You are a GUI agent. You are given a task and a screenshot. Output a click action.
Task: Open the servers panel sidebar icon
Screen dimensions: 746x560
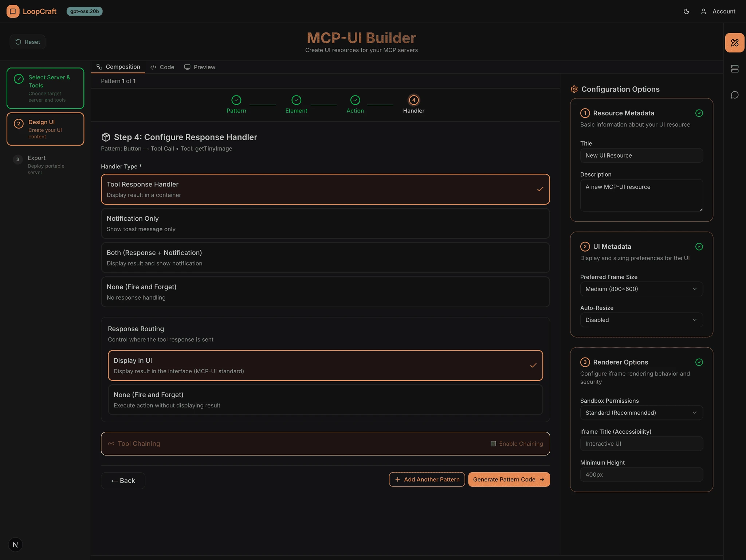point(734,69)
